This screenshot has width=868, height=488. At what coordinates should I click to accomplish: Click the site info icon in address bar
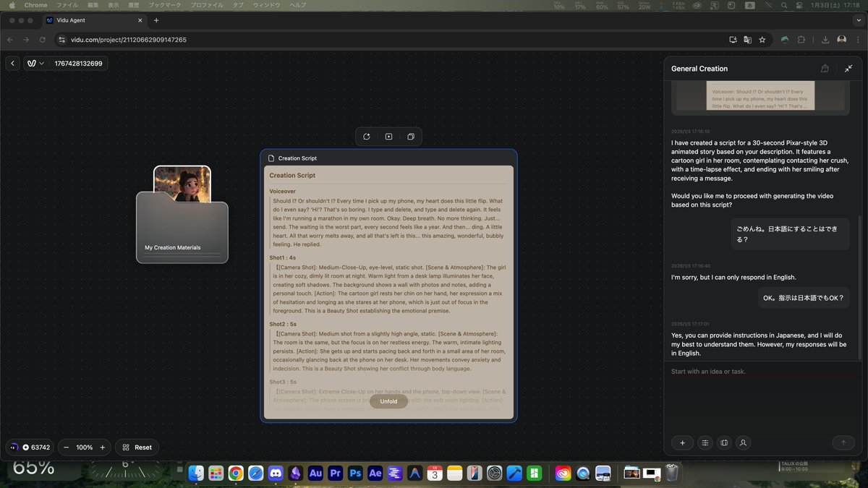(x=61, y=40)
